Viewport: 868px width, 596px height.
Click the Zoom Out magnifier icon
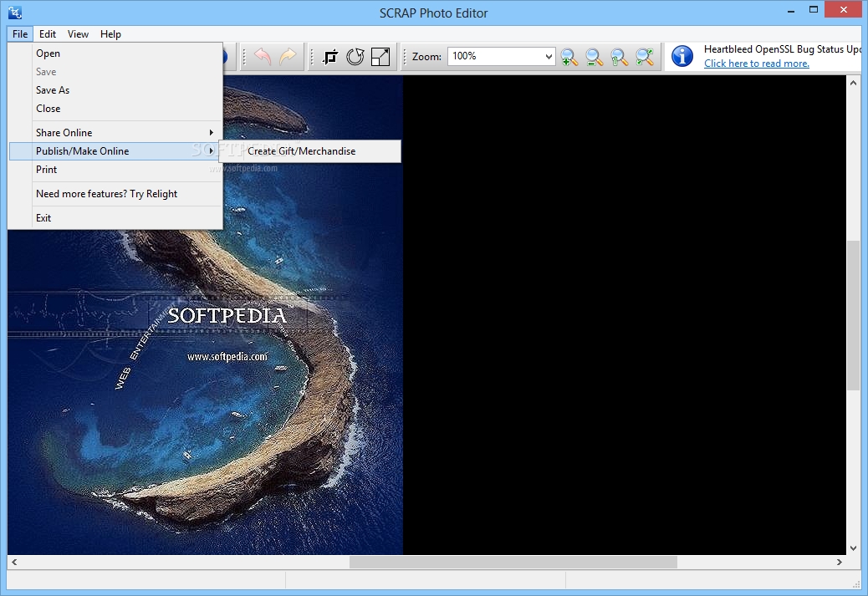(595, 57)
